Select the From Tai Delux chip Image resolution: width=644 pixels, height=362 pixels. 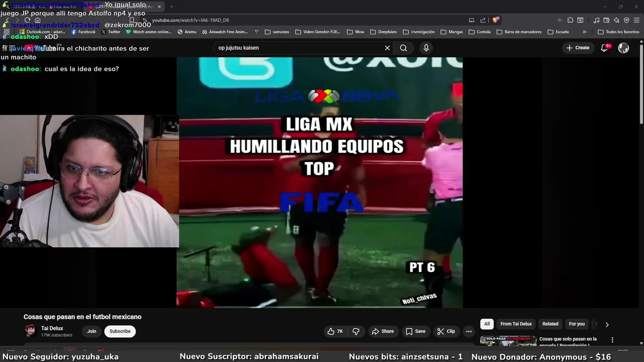point(516,324)
